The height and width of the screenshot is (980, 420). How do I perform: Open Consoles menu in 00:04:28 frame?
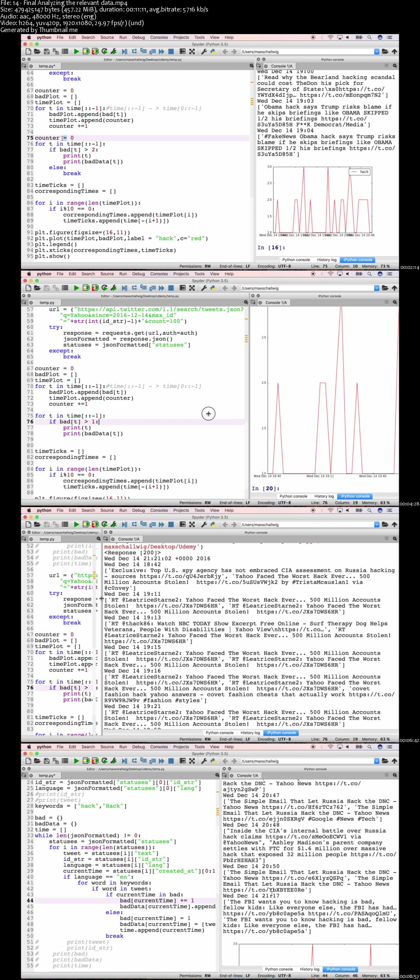(x=159, y=274)
